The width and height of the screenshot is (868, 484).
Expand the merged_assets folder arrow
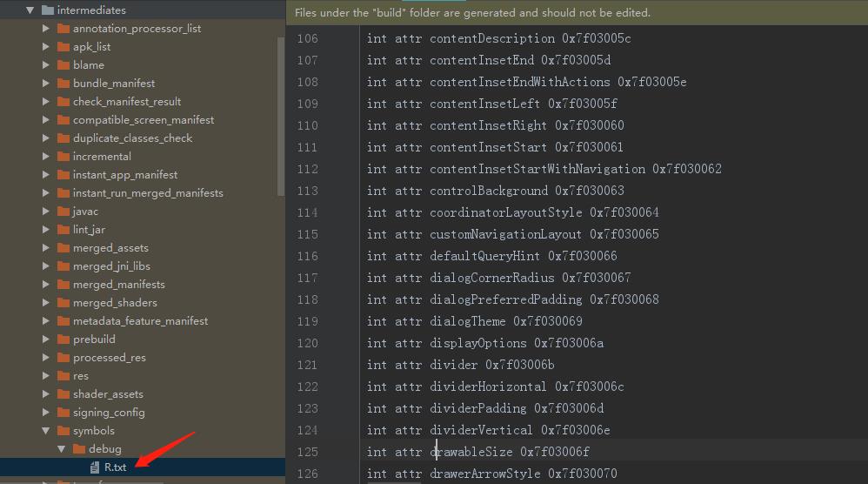click(46, 247)
